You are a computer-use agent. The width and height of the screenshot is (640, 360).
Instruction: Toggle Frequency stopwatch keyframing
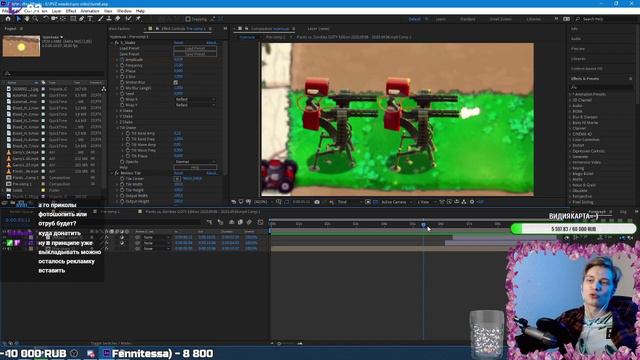(x=122, y=65)
